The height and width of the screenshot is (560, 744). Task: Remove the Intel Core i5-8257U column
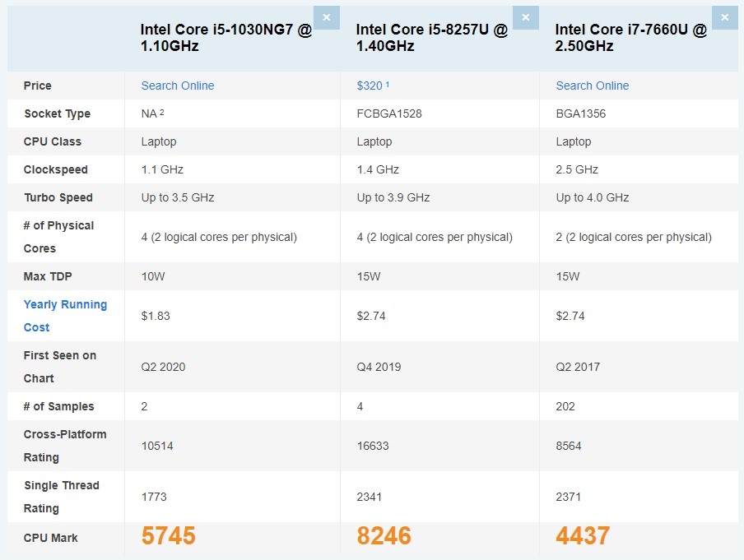click(525, 16)
